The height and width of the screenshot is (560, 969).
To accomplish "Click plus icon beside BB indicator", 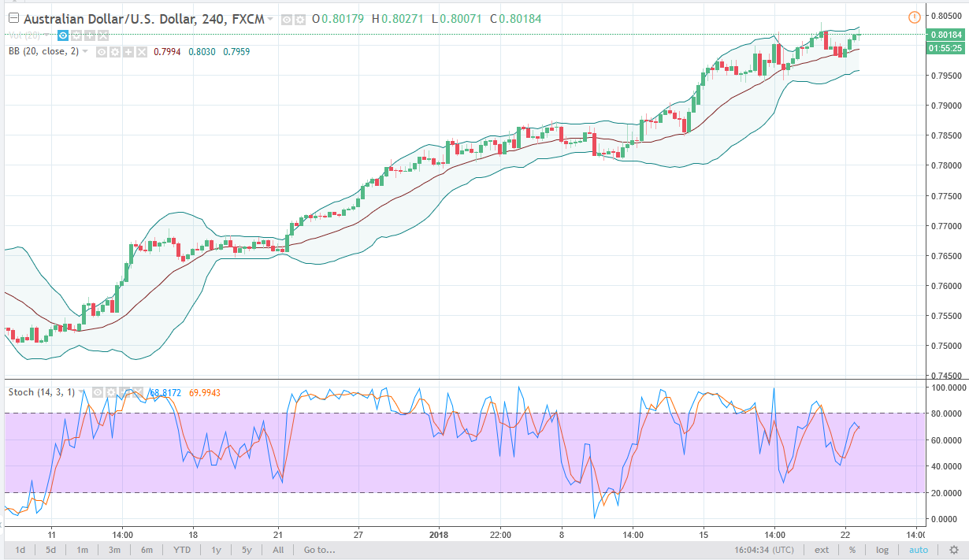I will pyautogui.click(x=128, y=52).
